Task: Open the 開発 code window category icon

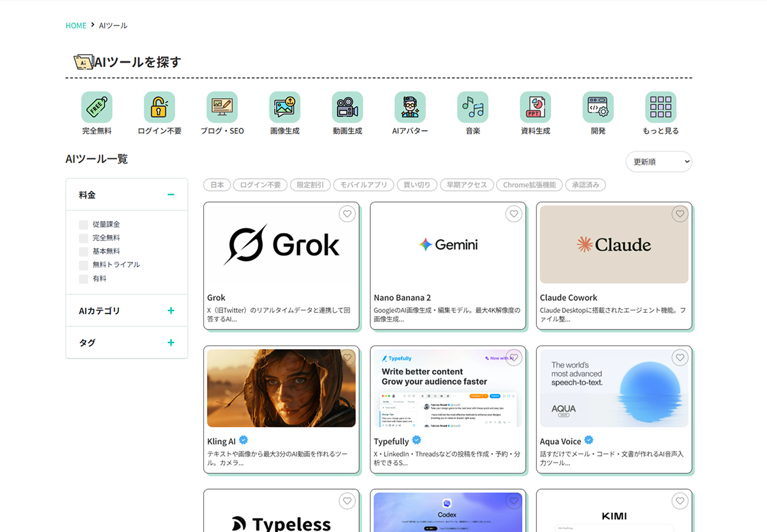Action: 598,107
